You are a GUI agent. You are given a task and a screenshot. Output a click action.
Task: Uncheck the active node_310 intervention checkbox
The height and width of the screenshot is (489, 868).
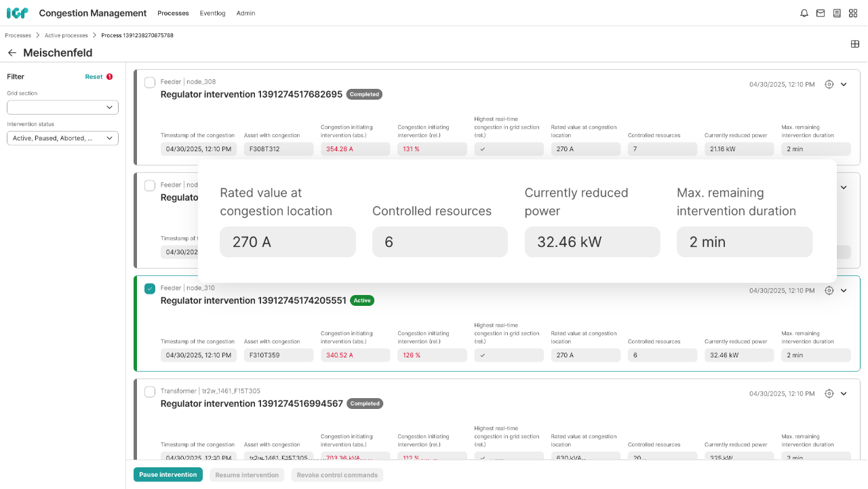click(x=149, y=288)
